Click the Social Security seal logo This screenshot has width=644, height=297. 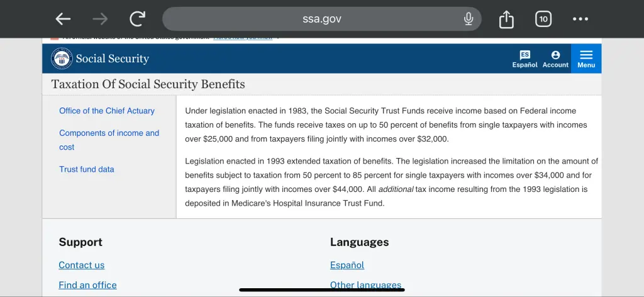pyautogui.click(x=62, y=59)
